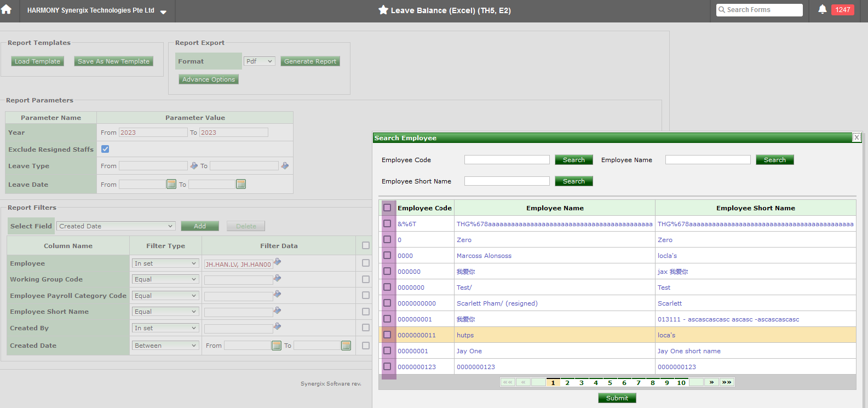Viewport: 868px width, 408px height.
Task: Open Employee Payroll Category Code Equal dropdown
Action: [x=165, y=296]
